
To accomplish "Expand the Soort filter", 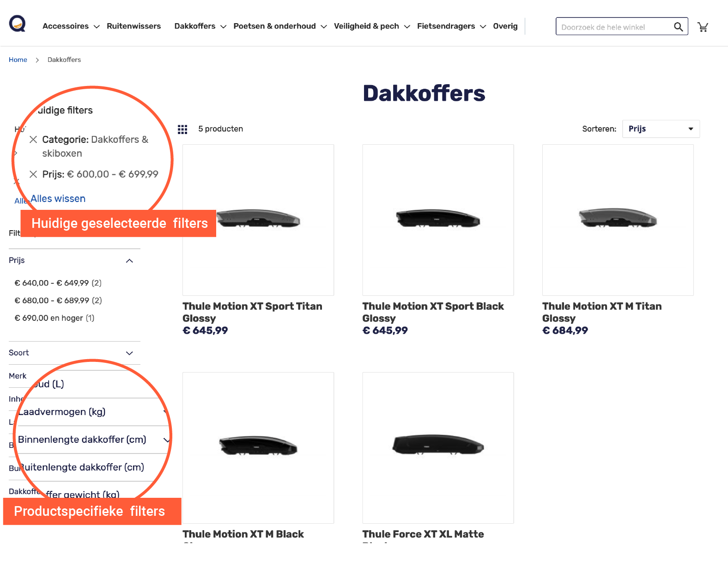I will (x=74, y=353).
